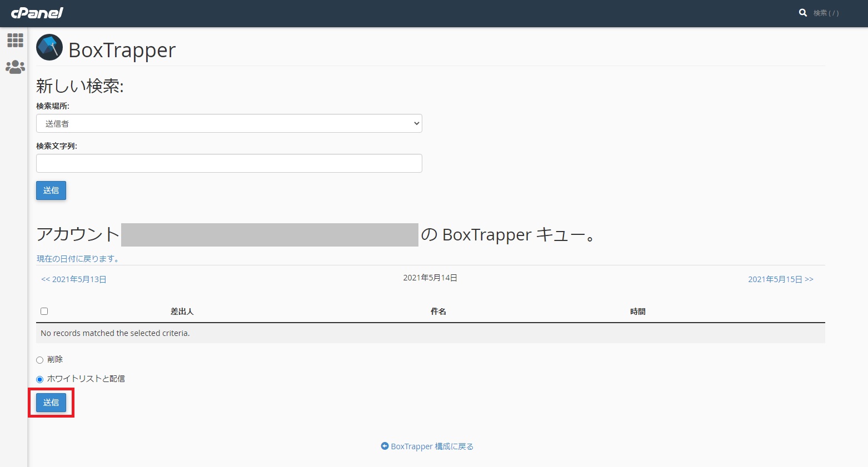The height and width of the screenshot is (467, 868).
Task: Click the back arrow icon near BoxTrapper 構成に戻る
Action: [x=385, y=446]
